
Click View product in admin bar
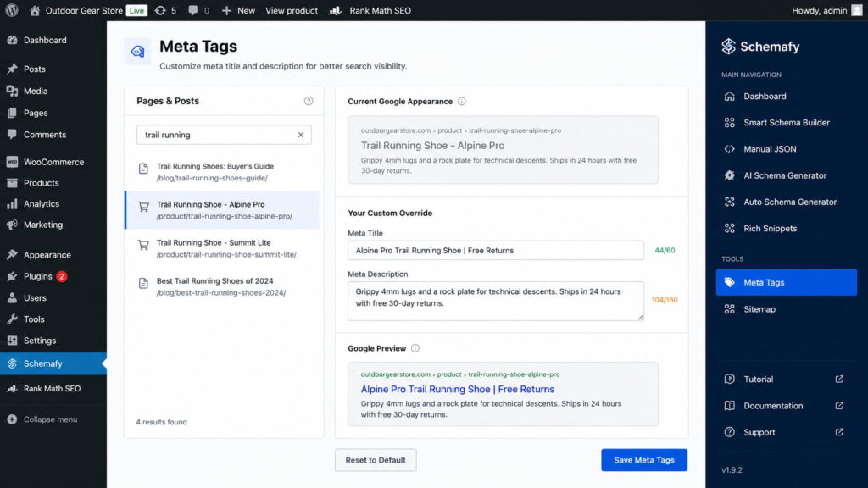point(292,10)
